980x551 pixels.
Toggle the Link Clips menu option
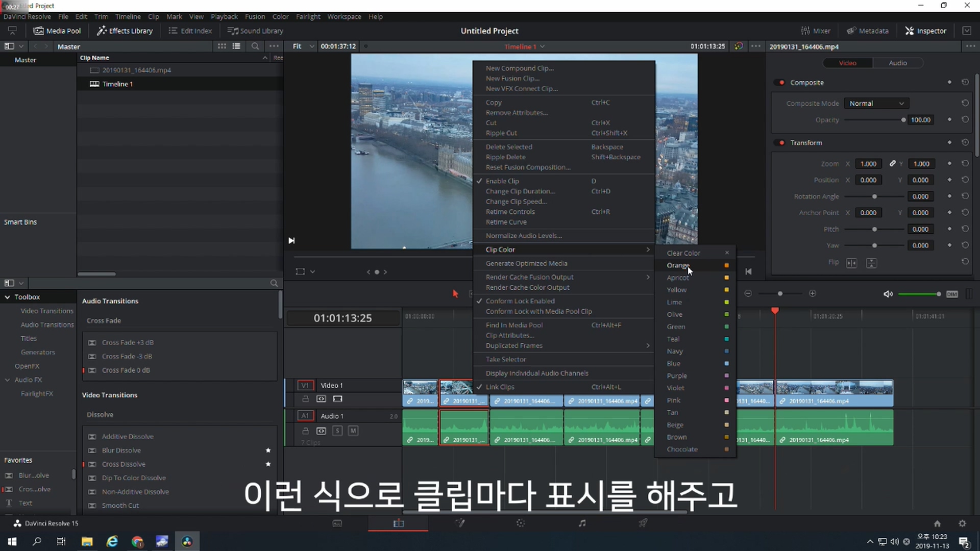(500, 387)
